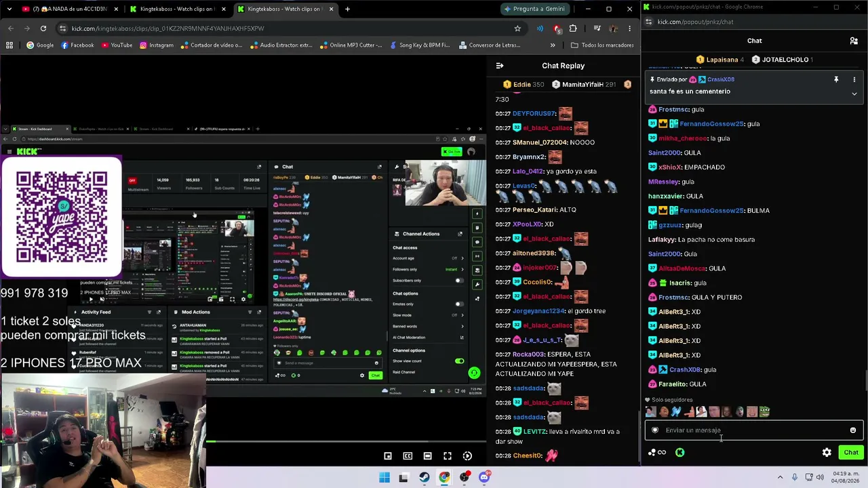Open the chat users icon in popout chat
868x488 pixels.
click(854, 41)
